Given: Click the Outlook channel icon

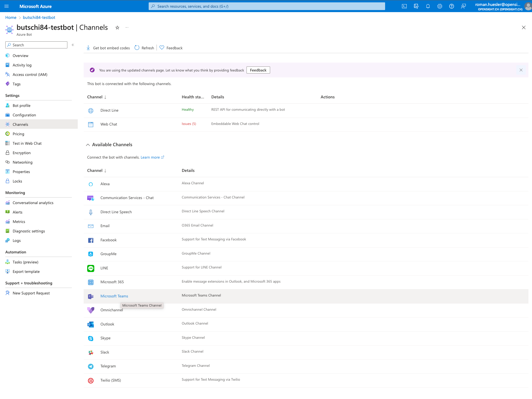Looking at the screenshot, I should [x=91, y=324].
